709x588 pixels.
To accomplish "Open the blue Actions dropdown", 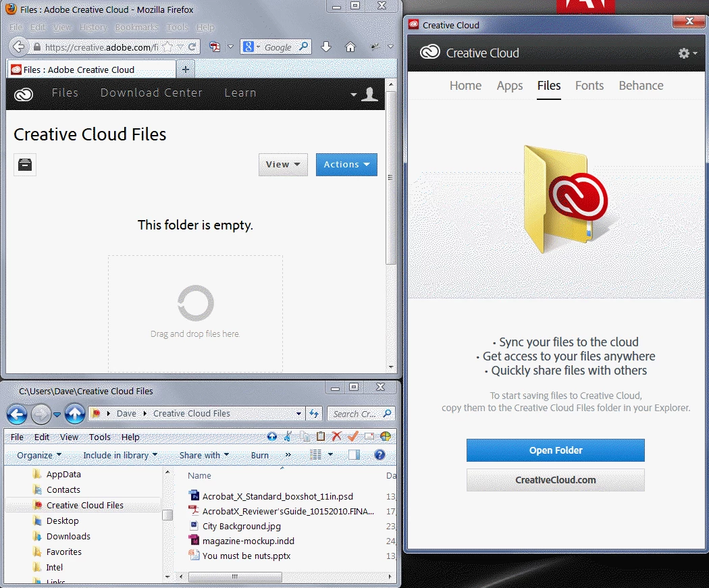I will [x=346, y=165].
